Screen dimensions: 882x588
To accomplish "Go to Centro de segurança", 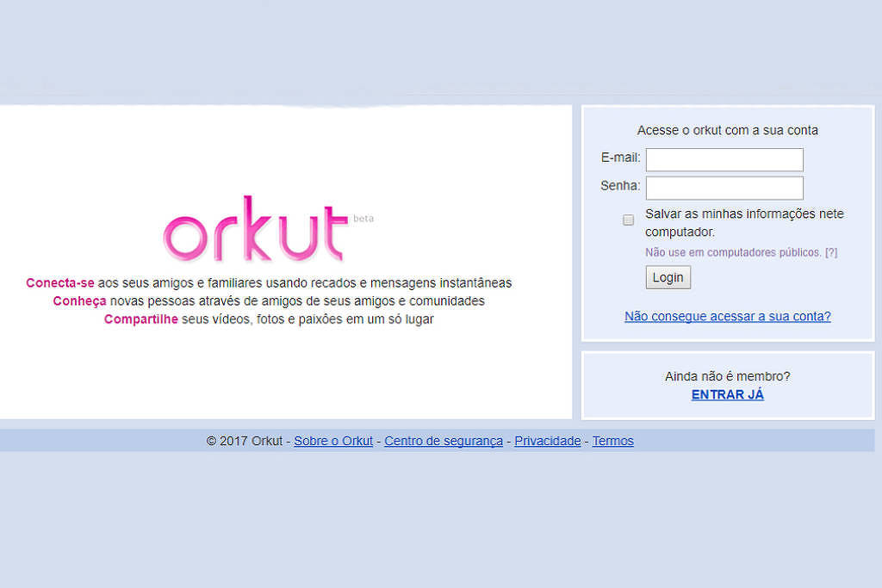I will coord(444,441).
